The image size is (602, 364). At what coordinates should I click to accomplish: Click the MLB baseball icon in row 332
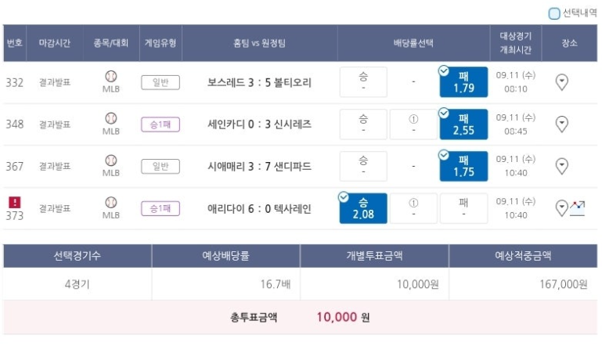[111, 77]
